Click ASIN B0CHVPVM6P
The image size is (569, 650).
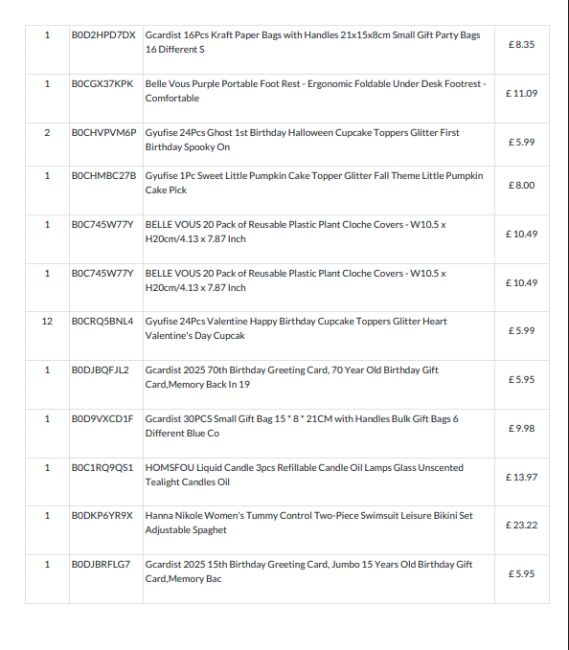pos(104,133)
